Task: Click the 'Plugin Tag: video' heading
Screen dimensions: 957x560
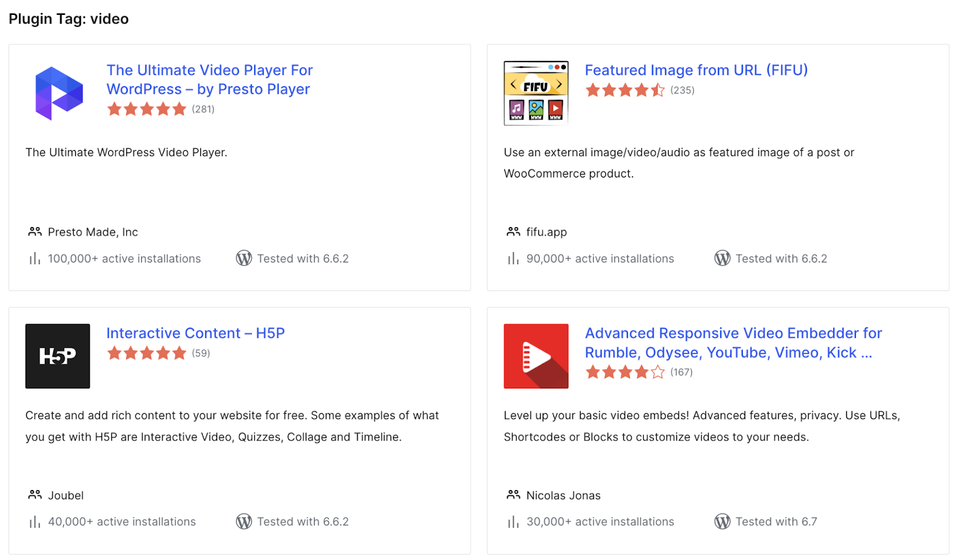Action: pyautogui.click(x=69, y=19)
